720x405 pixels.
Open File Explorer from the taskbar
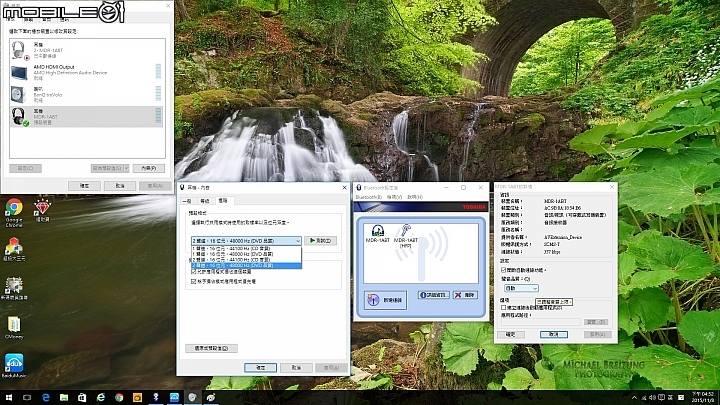64,397
